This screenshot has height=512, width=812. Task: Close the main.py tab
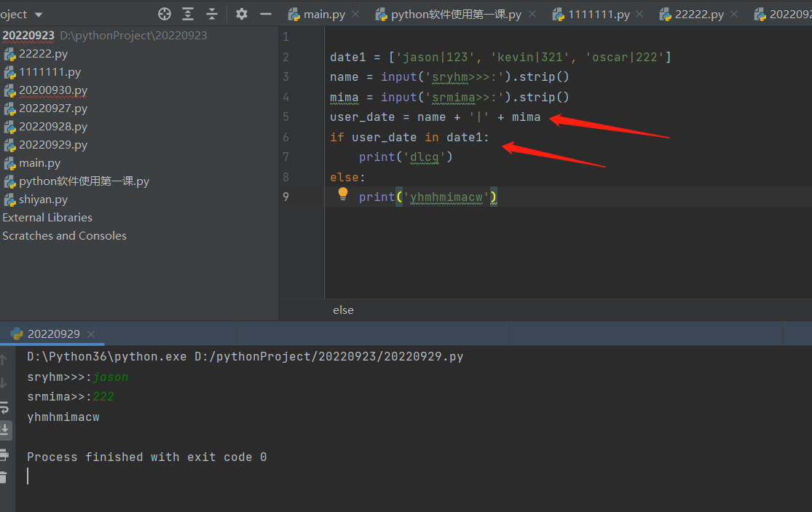coord(355,15)
